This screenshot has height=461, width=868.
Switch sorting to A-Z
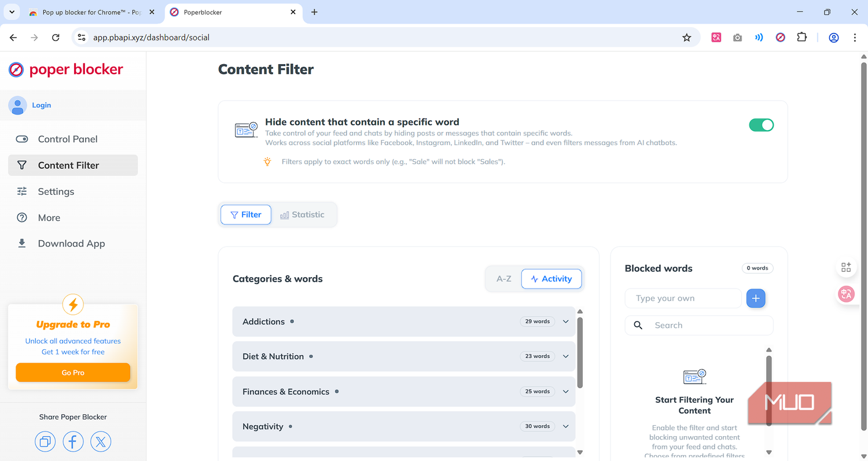pos(503,279)
